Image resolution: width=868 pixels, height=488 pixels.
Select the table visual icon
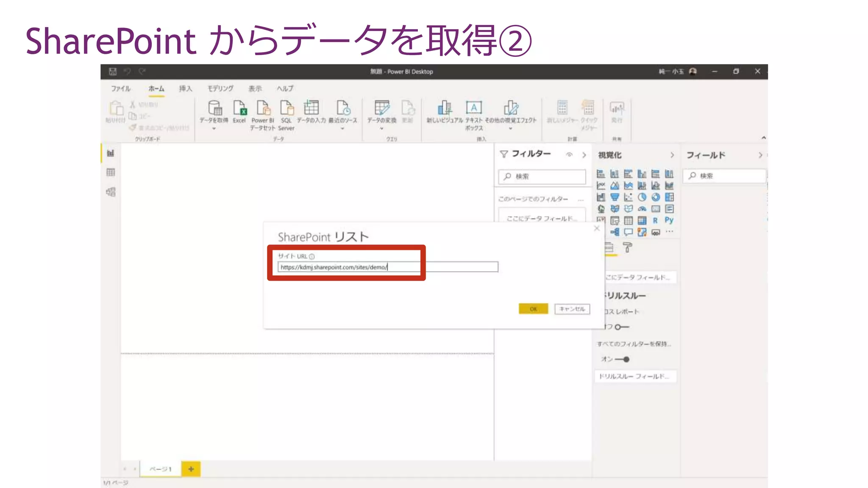[628, 220]
